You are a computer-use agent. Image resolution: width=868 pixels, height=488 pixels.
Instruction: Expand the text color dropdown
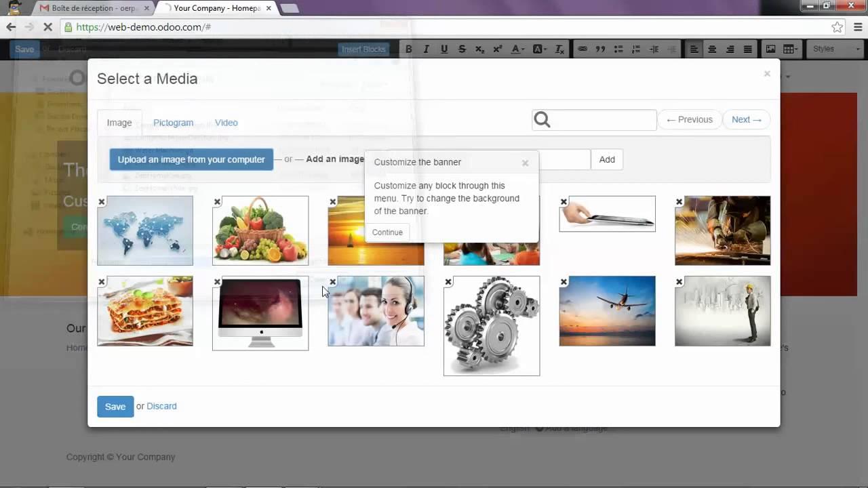518,49
